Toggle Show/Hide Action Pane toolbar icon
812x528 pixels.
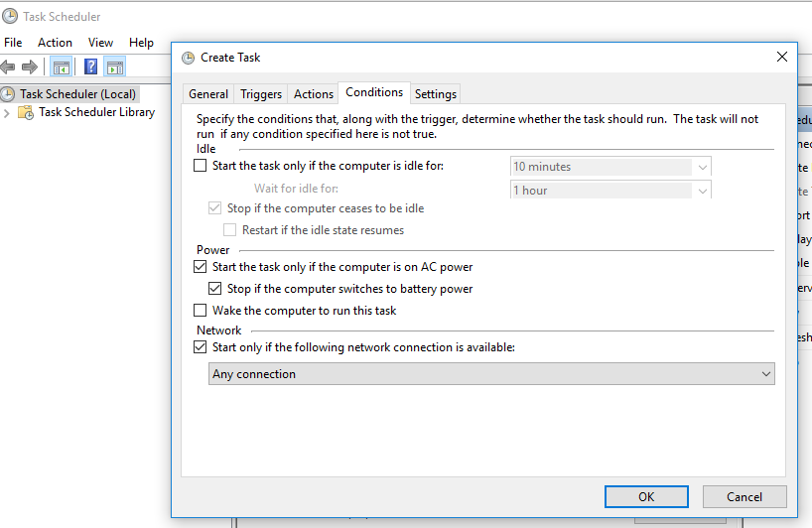[115, 66]
